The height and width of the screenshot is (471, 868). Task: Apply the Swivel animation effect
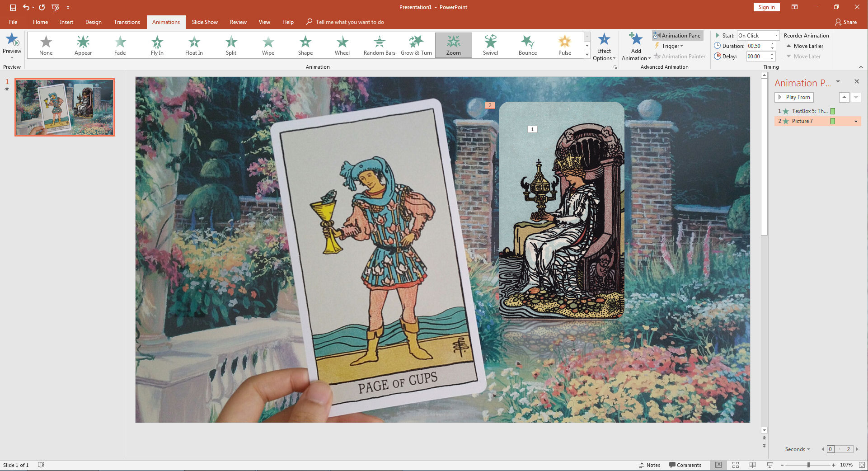pos(490,45)
